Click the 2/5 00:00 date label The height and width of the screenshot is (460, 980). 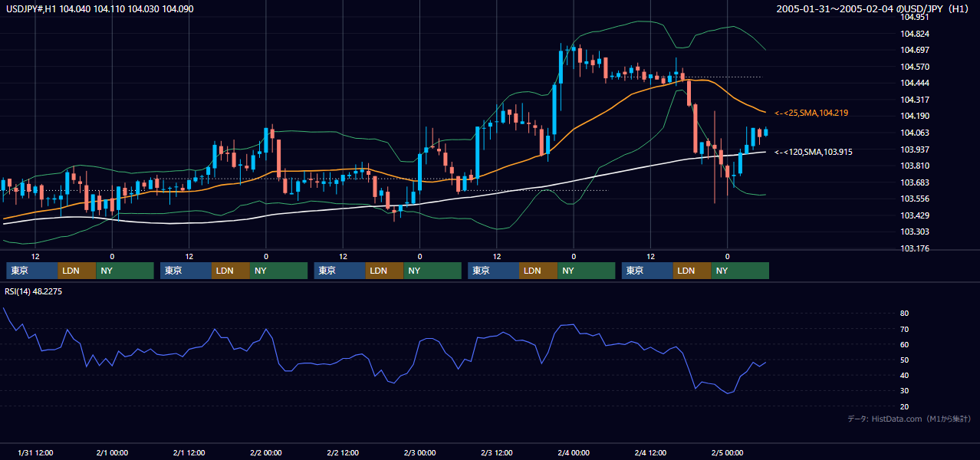[x=727, y=453]
